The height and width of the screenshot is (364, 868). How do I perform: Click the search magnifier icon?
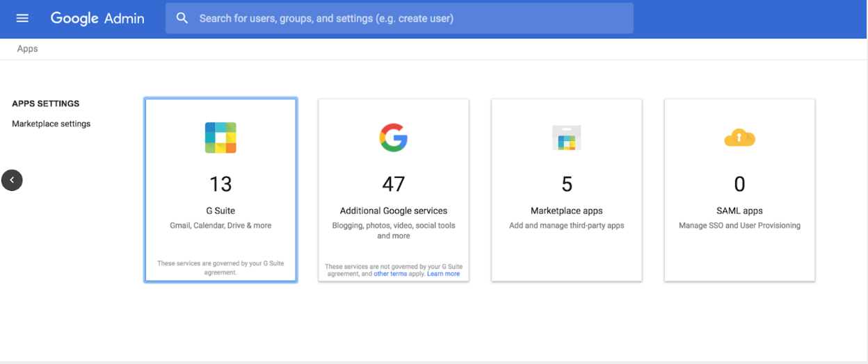pyautogui.click(x=182, y=18)
